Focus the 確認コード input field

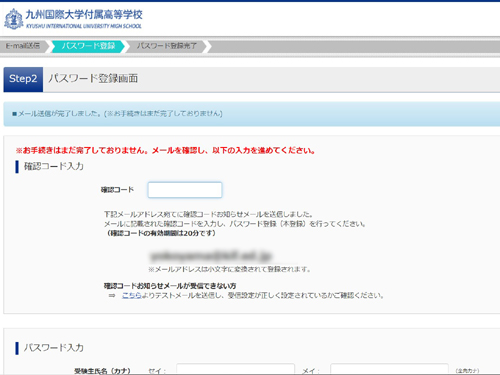click(x=185, y=190)
